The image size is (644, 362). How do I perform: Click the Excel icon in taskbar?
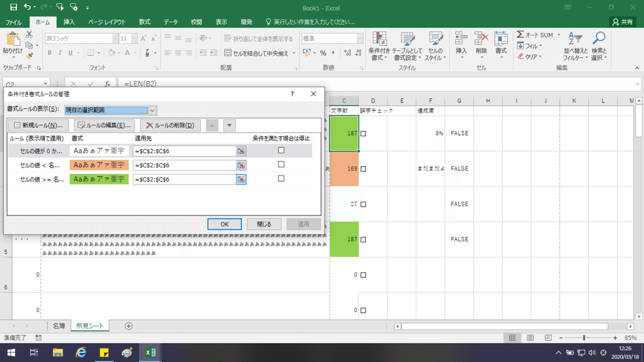[151, 352]
